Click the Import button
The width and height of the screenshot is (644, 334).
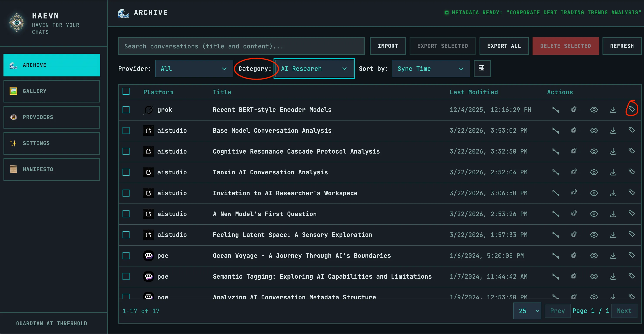tap(388, 46)
